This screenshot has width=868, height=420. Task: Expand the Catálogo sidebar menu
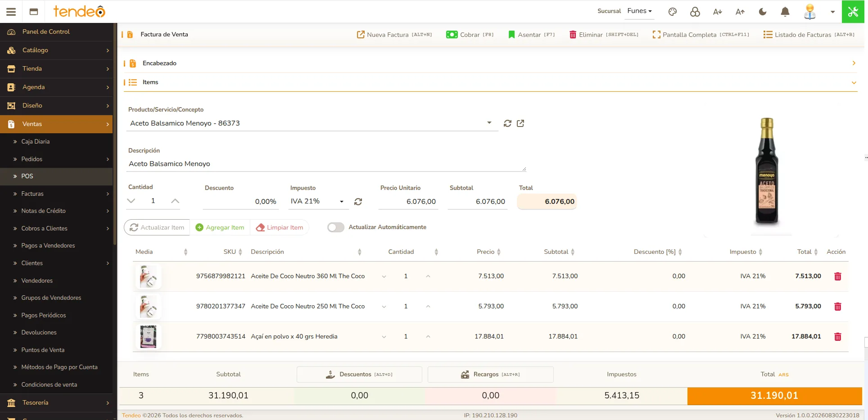56,50
